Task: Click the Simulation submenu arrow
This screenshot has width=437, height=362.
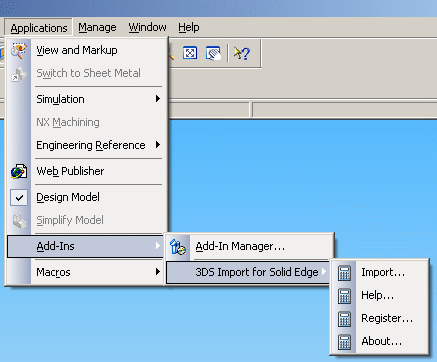Action: tap(158, 99)
